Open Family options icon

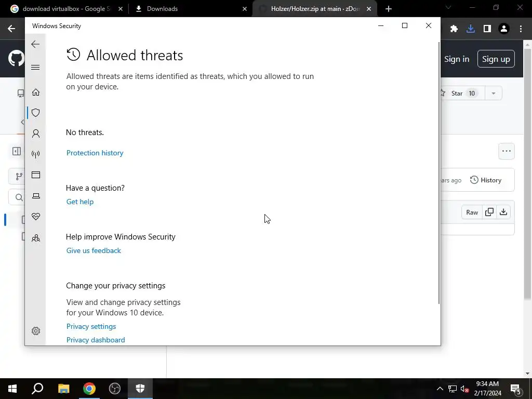tap(36, 238)
